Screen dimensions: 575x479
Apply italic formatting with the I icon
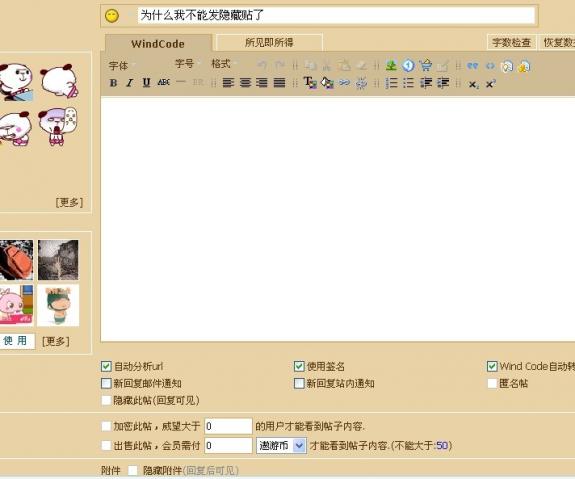coord(129,83)
